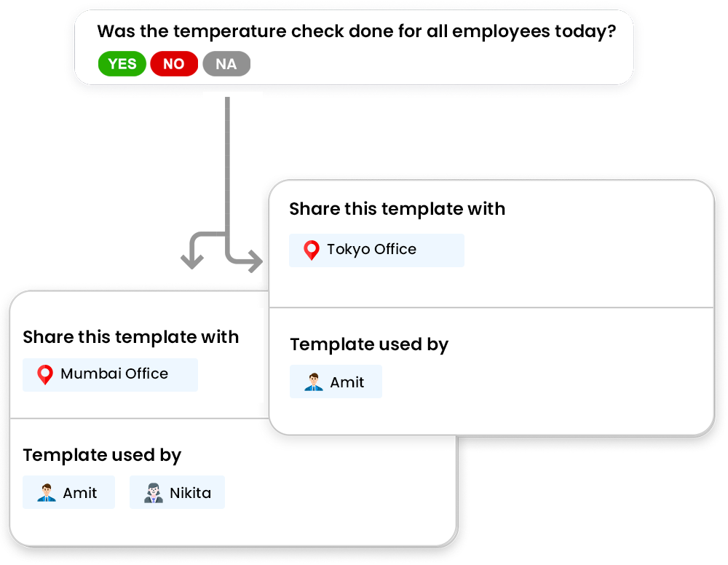Click the red location pin for Tokyo Office
The width and height of the screenshot is (728, 565).
pyautogui.click(x=312, y=250)
